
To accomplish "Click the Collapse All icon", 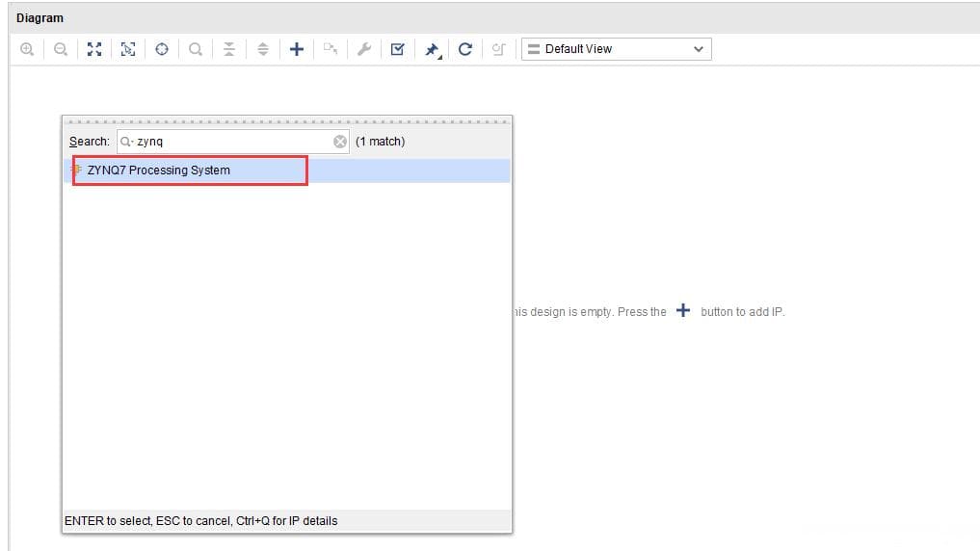I will (x=229, y=49).
